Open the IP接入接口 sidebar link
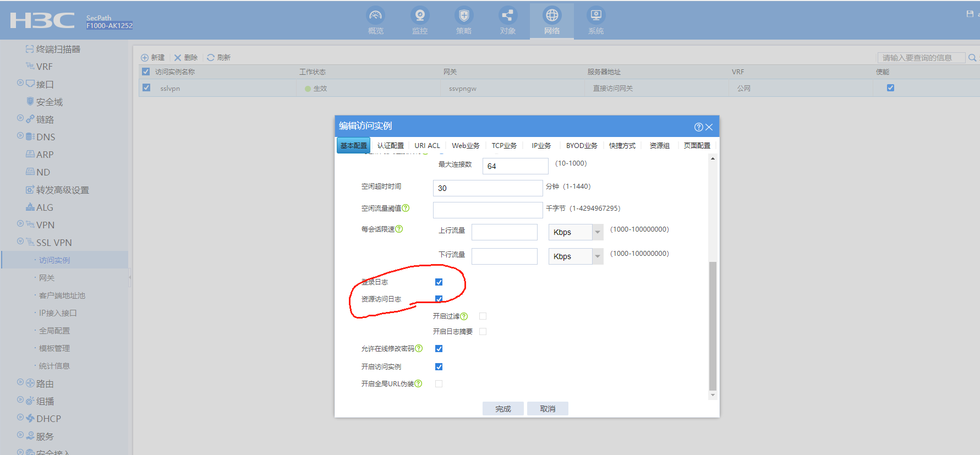The height and width of the screenshot is (455, 980). [58, 313]
